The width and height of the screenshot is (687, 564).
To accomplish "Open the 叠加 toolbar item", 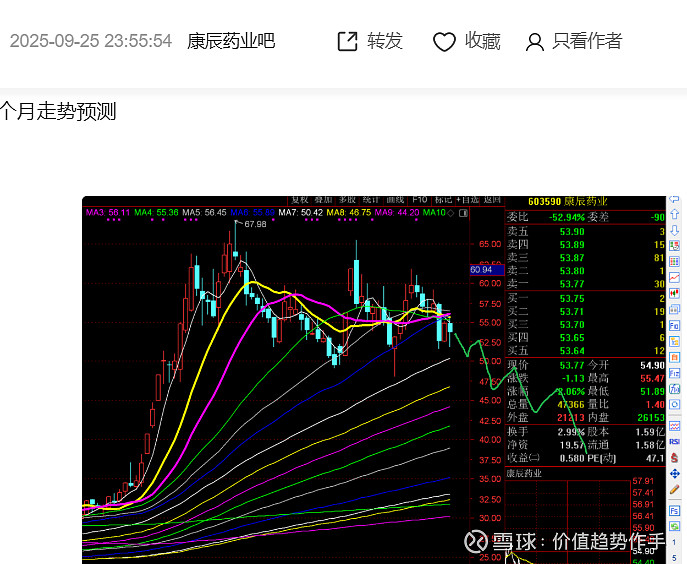I will point(323,200).
